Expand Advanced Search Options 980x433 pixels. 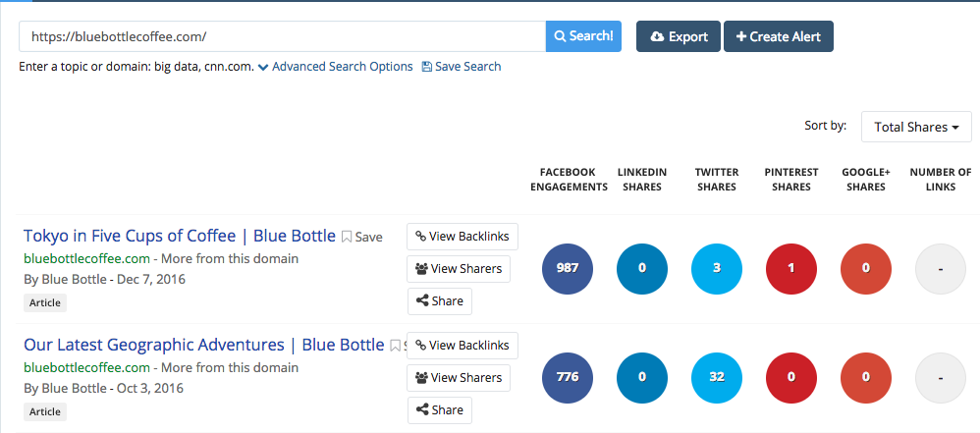336,66
